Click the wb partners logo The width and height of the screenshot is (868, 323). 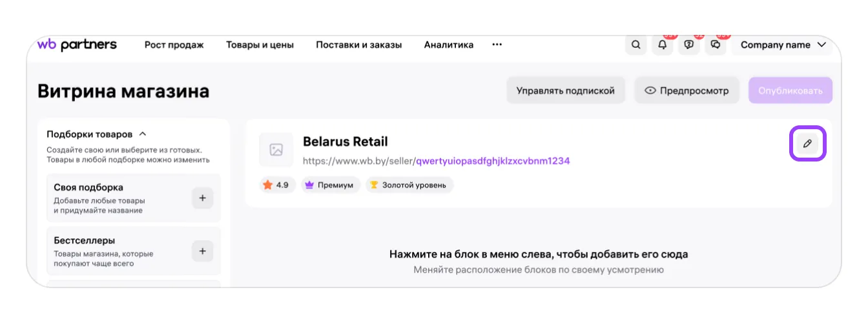click(x=77, y=45)
